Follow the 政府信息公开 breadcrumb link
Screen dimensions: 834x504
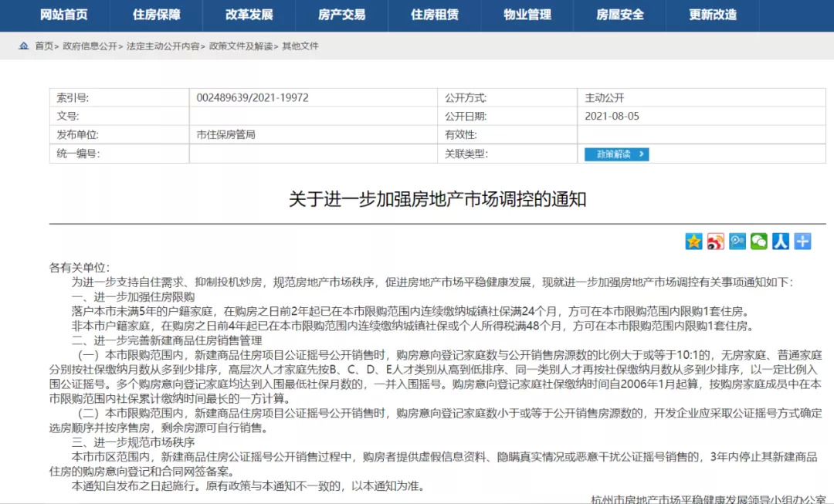click(x=90, y=46)
